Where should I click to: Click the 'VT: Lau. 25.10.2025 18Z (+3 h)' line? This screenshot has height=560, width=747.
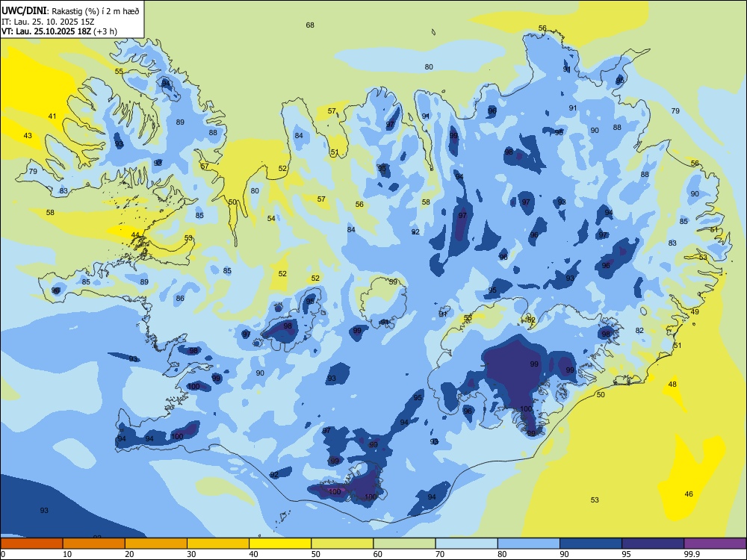point(59,31)
